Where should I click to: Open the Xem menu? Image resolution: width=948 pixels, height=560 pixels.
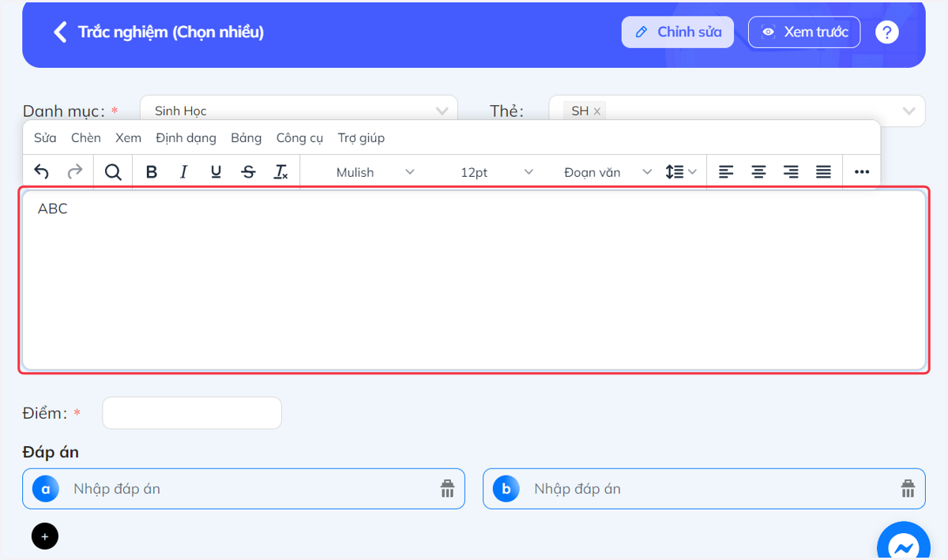pyautogui.click(x=128, y=137)
